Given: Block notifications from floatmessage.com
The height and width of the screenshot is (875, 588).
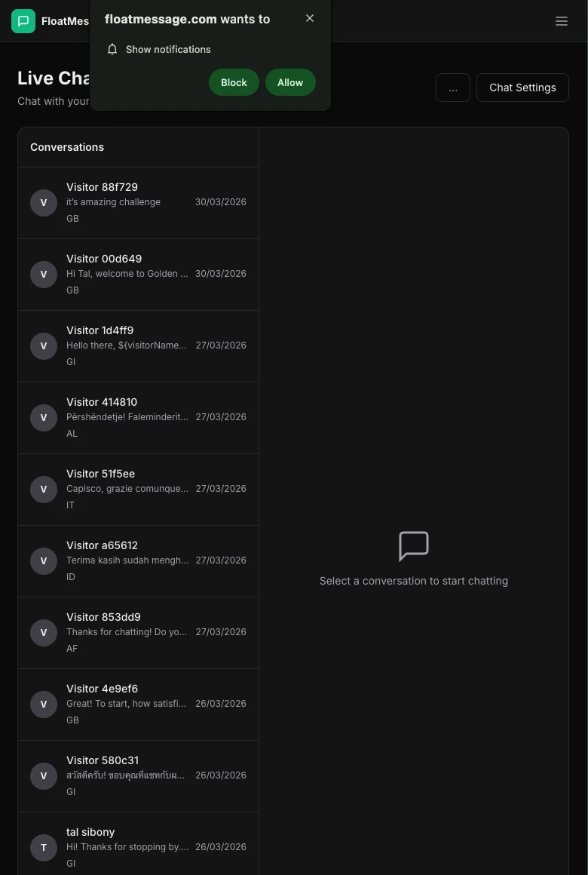Looking at the screenshot, I should tap(234, 82).
